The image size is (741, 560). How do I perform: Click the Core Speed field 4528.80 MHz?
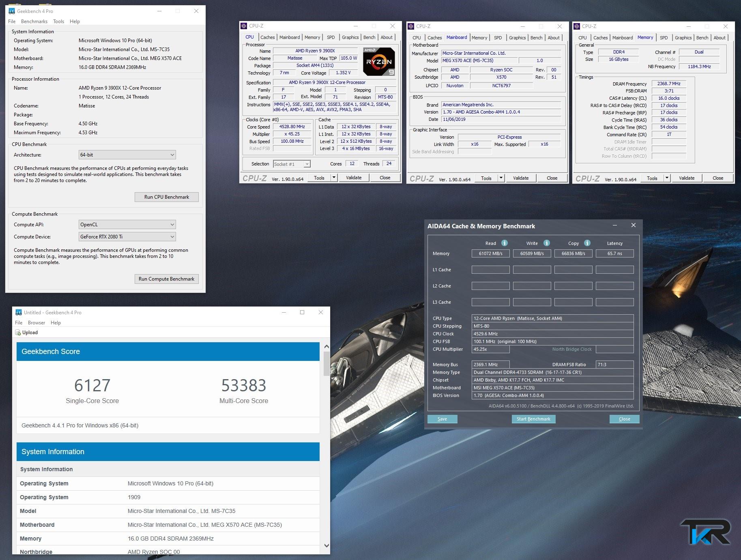(x=292, y=127)
